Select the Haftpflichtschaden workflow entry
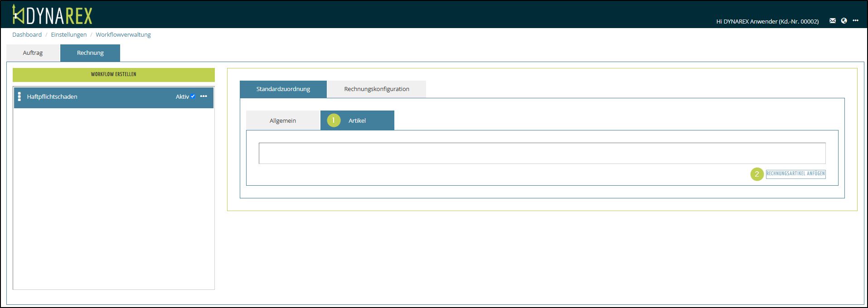Image resolution: width=868 pixels, height=308 pixels. pyautogui.click(x=91, y=97)
